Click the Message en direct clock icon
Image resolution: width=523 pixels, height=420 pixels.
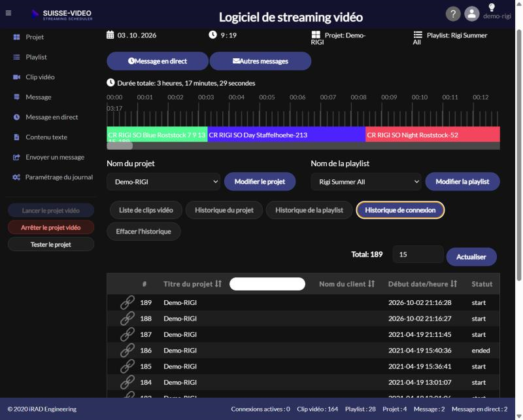tap(16, 117)
